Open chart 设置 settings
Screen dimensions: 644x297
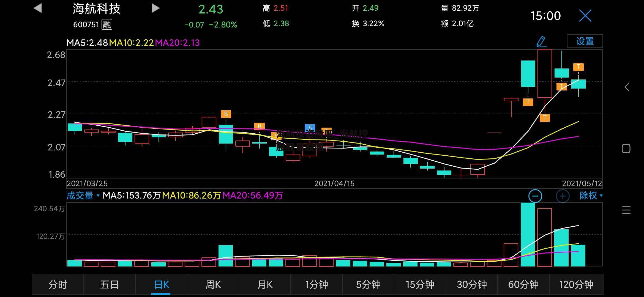(585, 41)
